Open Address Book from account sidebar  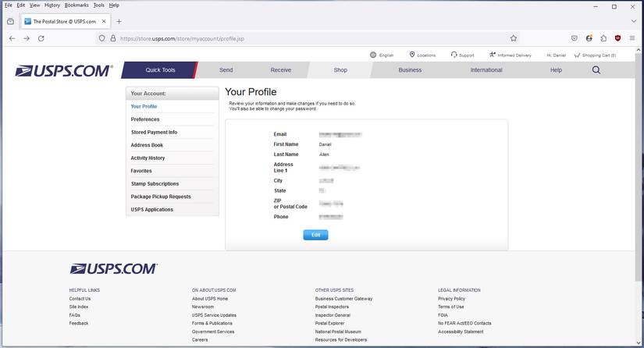click(x=147, y=145)
